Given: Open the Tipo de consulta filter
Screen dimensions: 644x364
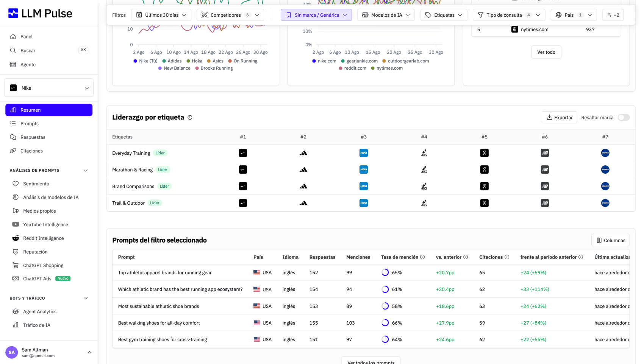Looking at the screenshot, I should 509,15.
